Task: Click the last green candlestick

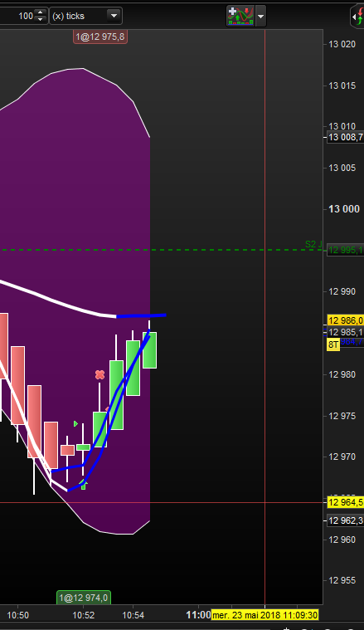Action: point(150,350)
